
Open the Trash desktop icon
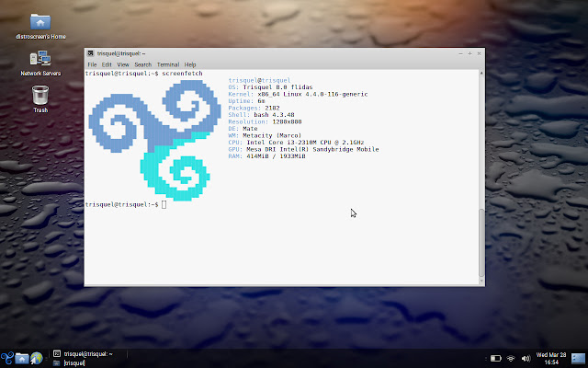click(x=40, y=98)
